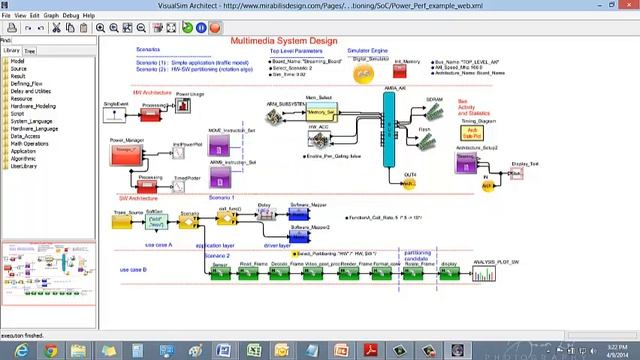This screenshot has height=360, width=640.
Task: Select the ARM9_Instruction_Set purple block
Action: click(220, 177)
